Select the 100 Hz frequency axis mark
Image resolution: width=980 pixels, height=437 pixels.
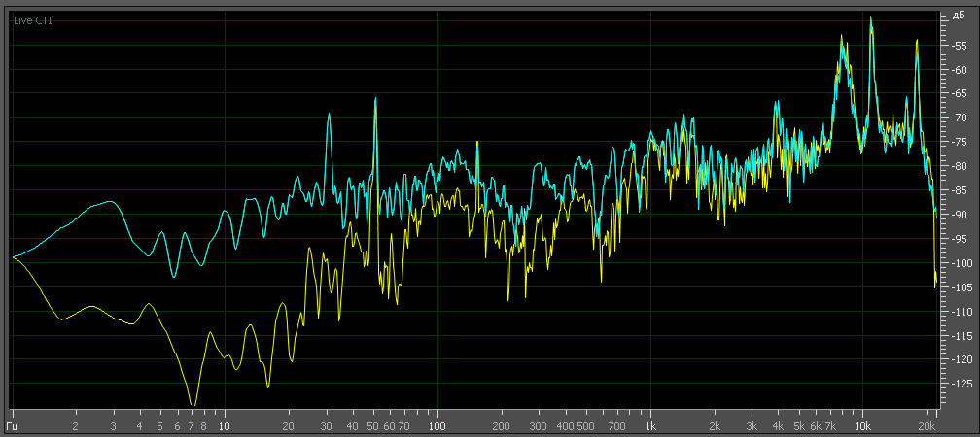coord(437,425)
